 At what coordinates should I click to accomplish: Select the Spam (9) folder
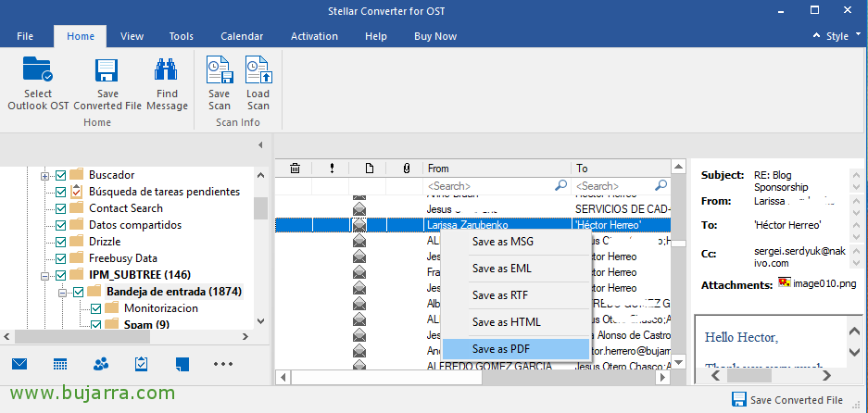146,324
